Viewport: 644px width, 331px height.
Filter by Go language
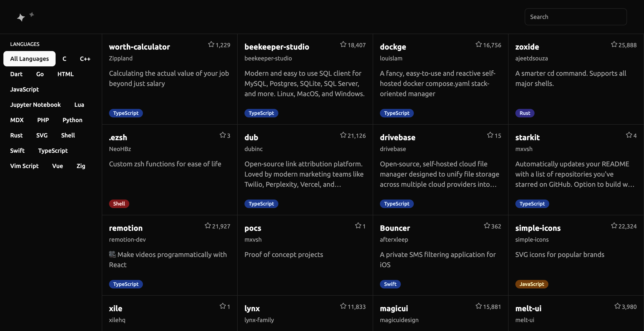[40, 74]
